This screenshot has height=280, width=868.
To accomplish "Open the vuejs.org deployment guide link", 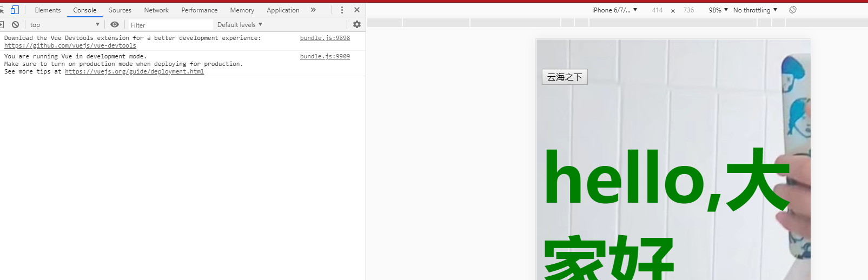I will (x=135, y=71).
